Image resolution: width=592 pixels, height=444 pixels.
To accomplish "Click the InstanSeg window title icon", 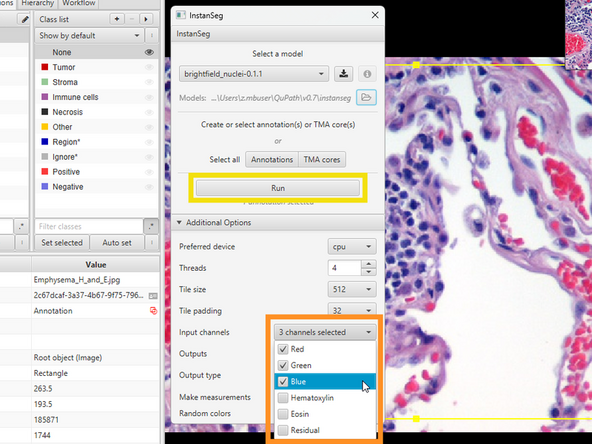I will click(x=181, y=15).
